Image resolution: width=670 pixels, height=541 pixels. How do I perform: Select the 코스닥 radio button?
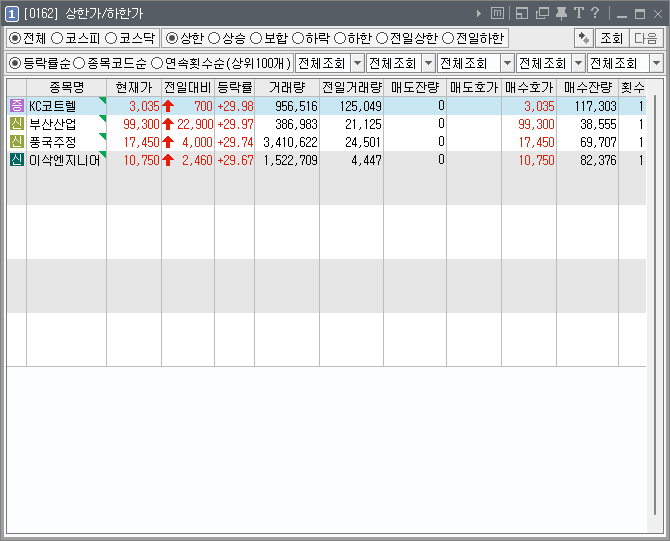coord(111,38)
